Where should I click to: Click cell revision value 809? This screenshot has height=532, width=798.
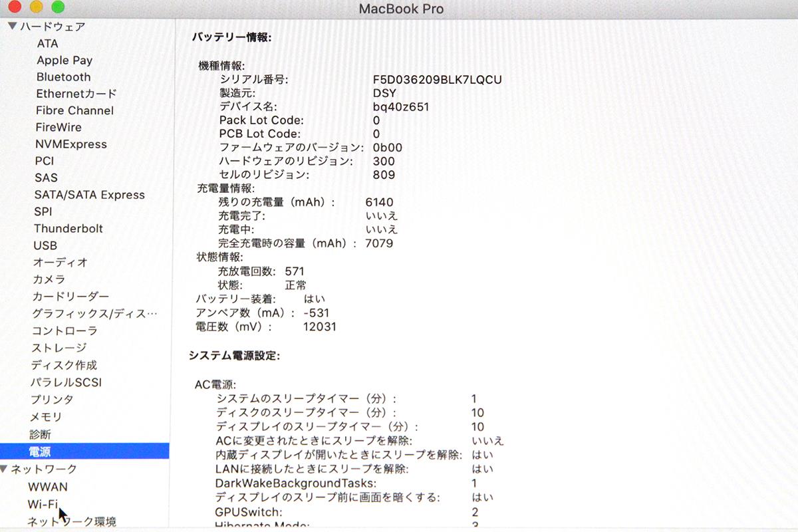384,175
